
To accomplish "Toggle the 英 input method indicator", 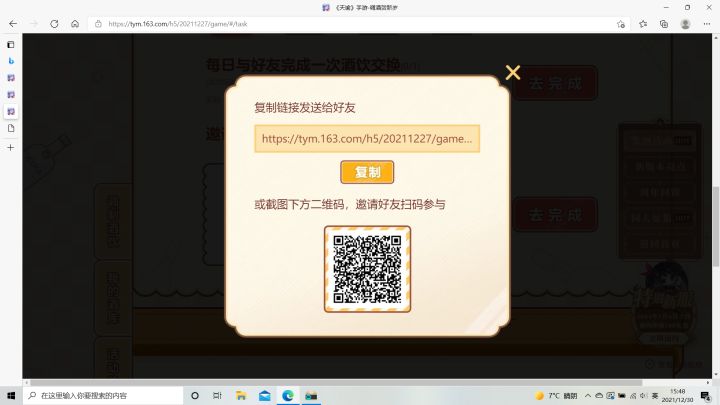I will (655, 395).
